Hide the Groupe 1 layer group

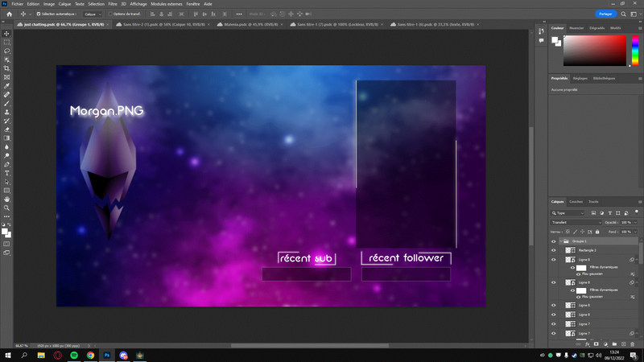pos(553,241)
